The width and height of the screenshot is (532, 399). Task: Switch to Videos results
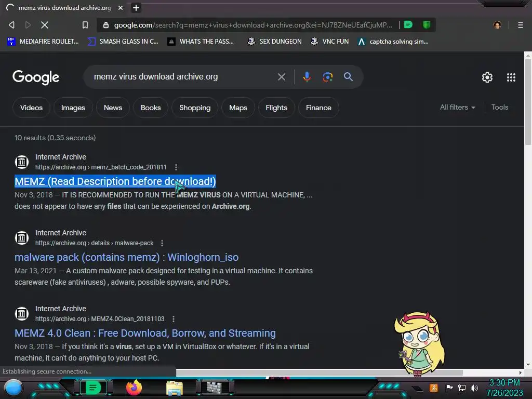[31, 108]
